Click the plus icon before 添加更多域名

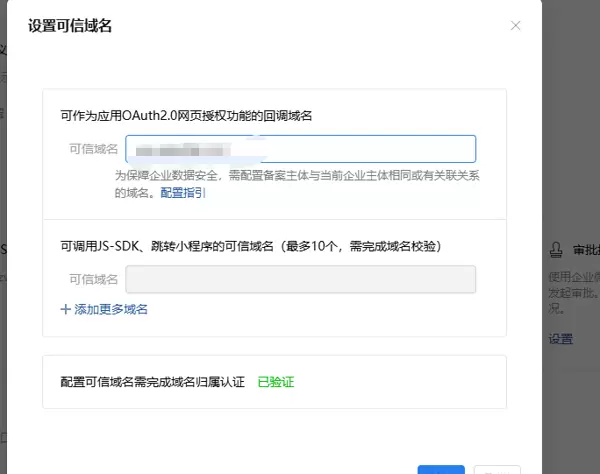[x=66, y=310]
